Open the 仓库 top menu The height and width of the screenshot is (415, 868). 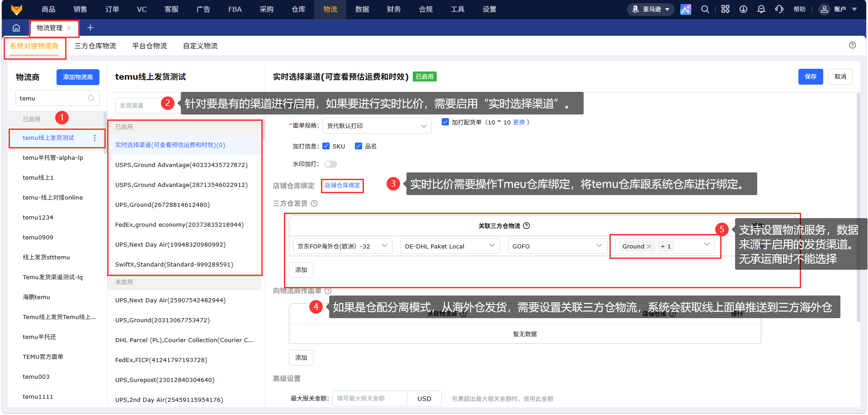coord(298,9)
